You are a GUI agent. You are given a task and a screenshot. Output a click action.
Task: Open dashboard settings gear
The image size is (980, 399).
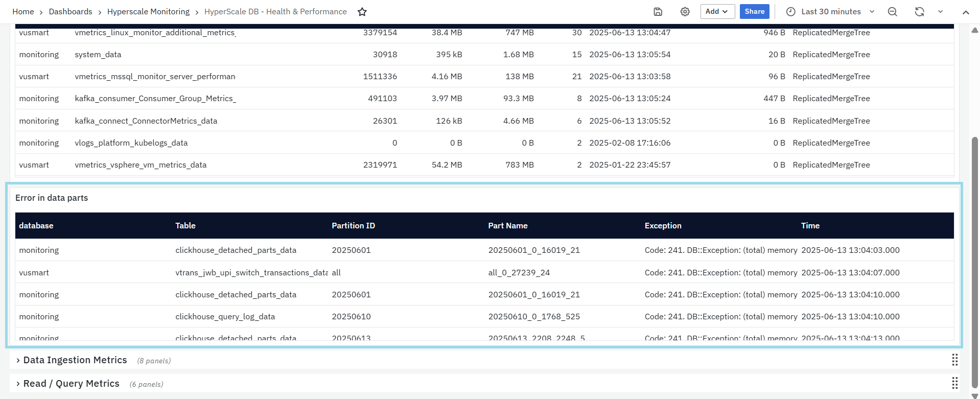pos(685,12)
